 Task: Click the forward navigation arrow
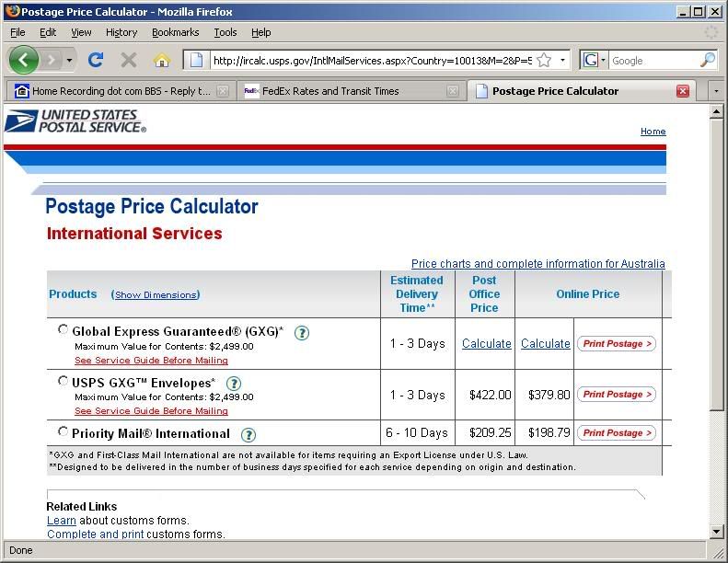click(x=52, y=60)
